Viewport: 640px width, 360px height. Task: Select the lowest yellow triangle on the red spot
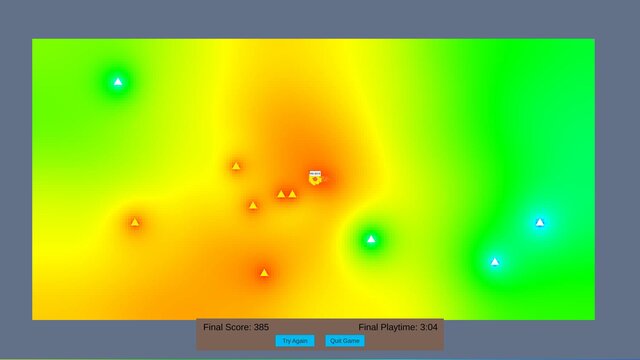(264, 272)
